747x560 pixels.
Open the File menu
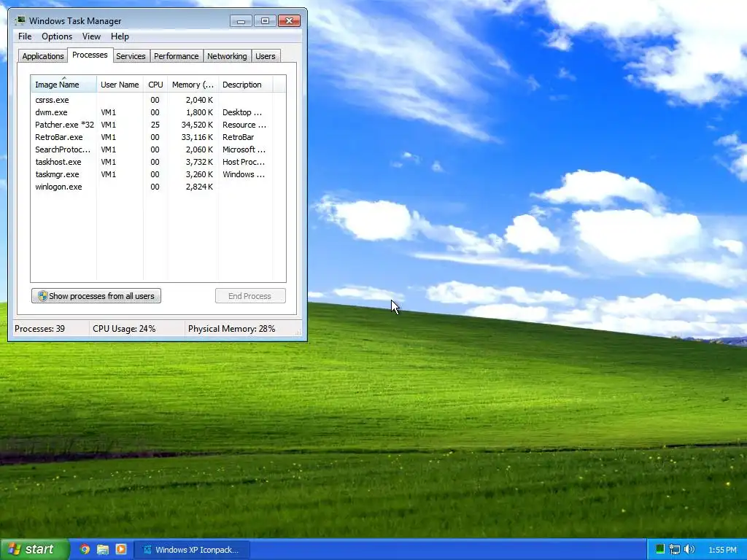point(25,36)
